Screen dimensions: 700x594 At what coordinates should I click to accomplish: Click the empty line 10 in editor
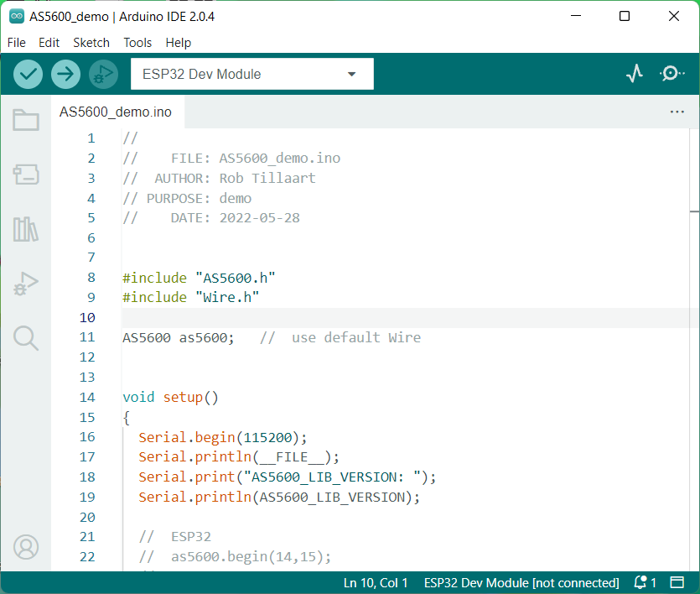(x=404, y=317)
